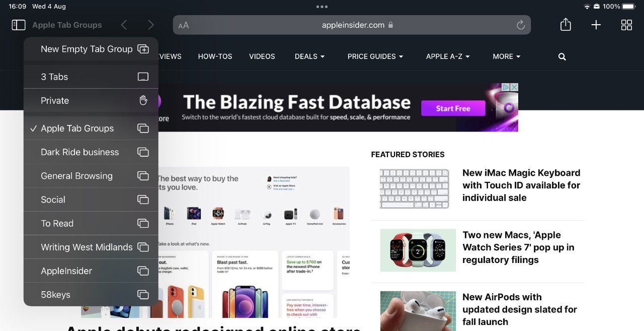Select the checked Apple Tab Groups entry
Image resolution: width=644 pixels, height=331 pixels.
pyautogui.click(x=91, y=128)
